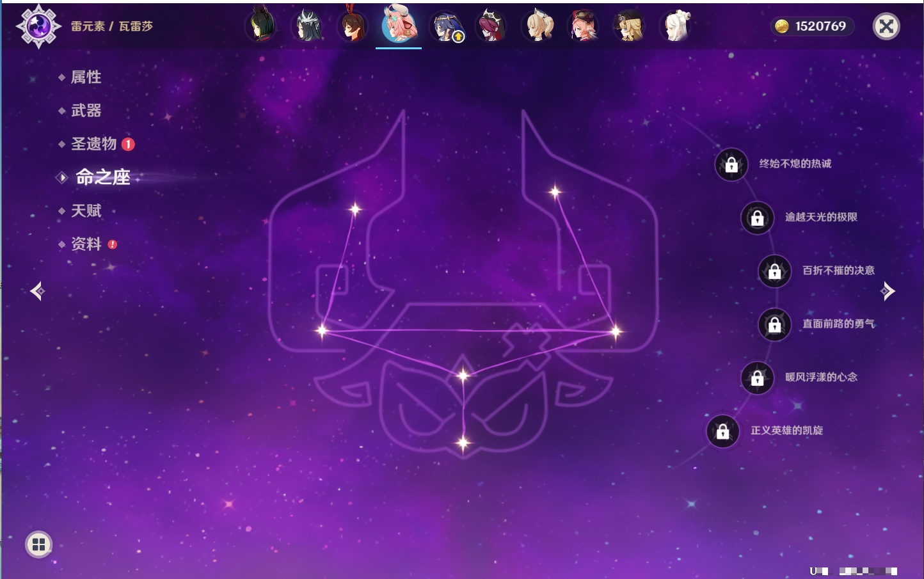Click the far-left star of the constellation
This screenshot has width=924, height=579.
point(322,330)
